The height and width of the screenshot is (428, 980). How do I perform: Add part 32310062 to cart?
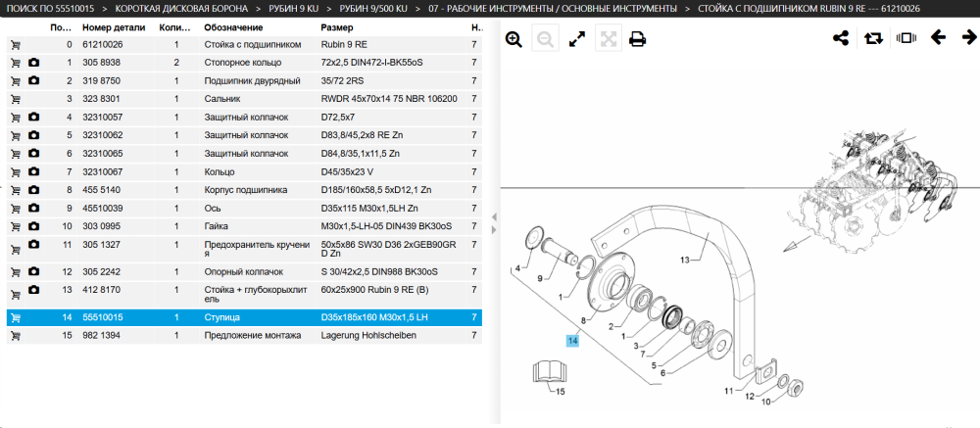(x=16, y=135)
